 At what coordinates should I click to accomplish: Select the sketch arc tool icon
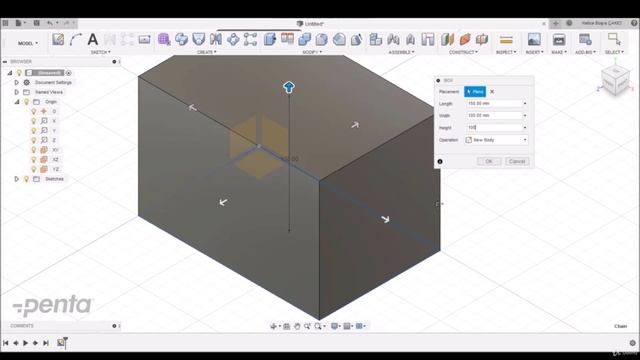(x=76, y=39)
